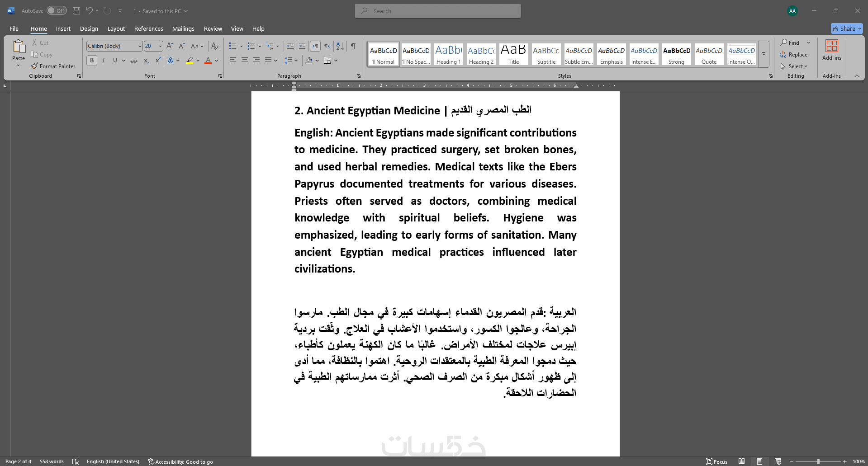
Task: Click the Format Painter tool
Action: [x=53, y=66]
